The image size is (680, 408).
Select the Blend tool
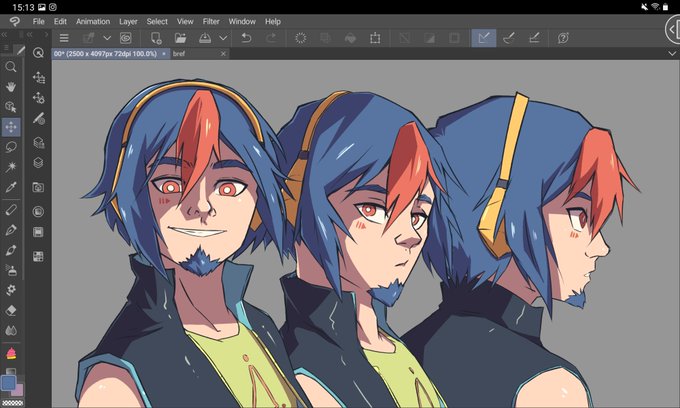[x=11, y=330]
